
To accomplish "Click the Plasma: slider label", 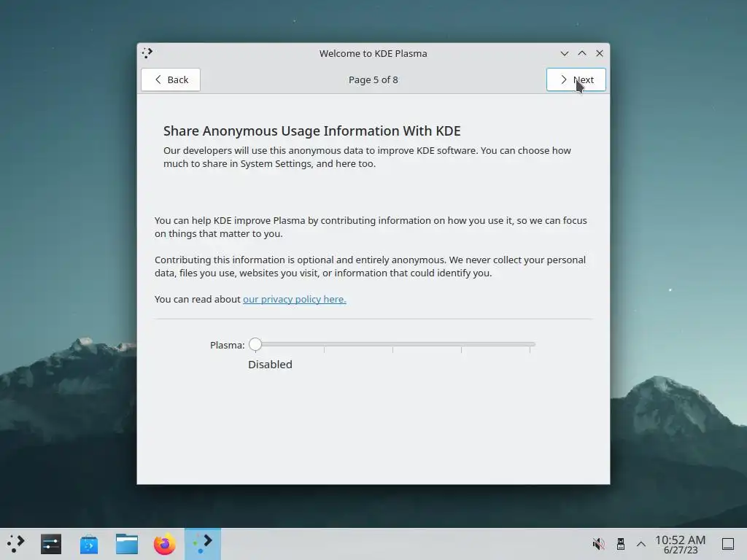I will (228, 345).
